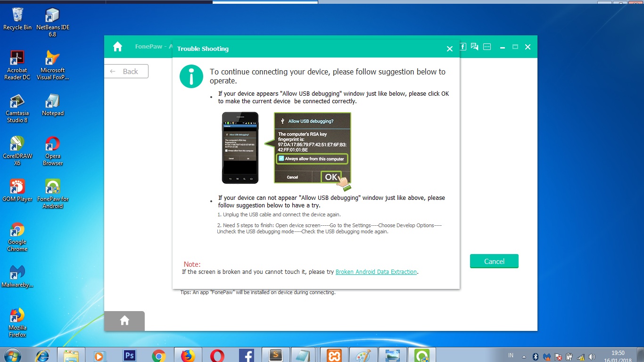Open Windows Explorer from taskbar

tap(71, 355)
